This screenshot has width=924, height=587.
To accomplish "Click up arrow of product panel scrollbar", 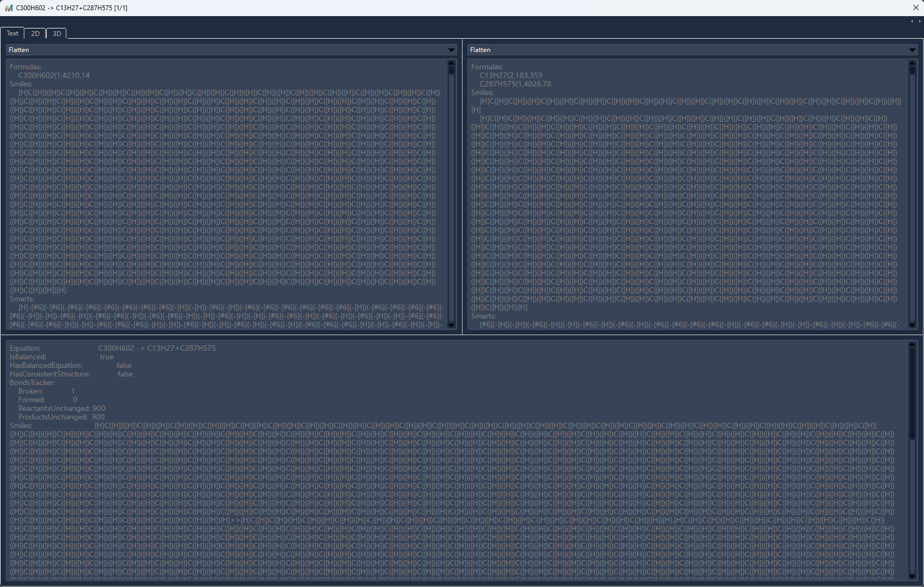I will click(912, 63).
